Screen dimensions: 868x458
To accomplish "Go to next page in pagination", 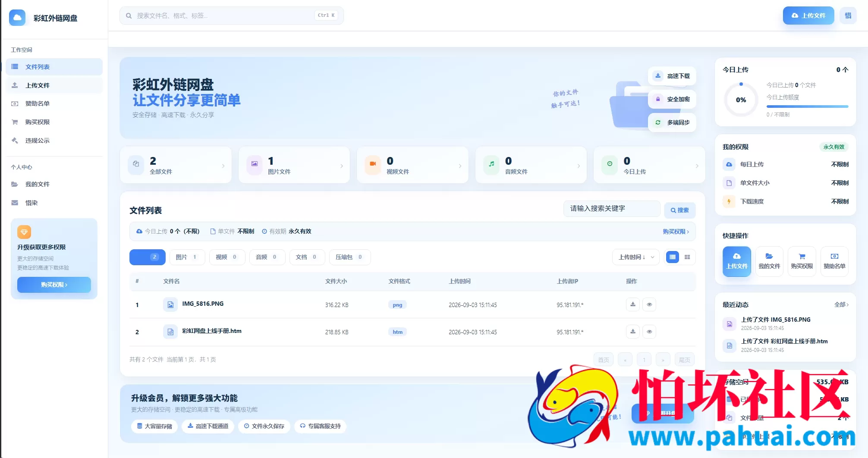I will tap(663, 360).
